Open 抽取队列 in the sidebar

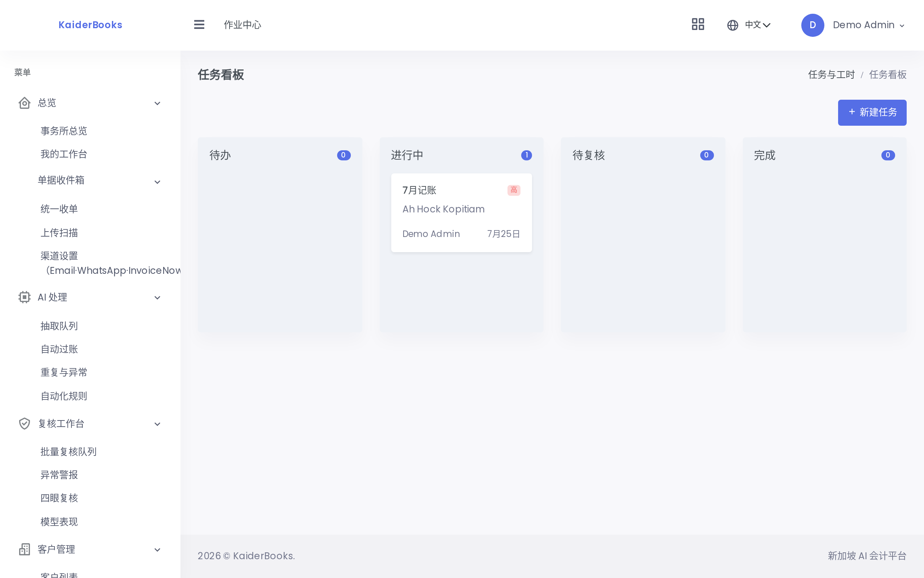pos(59,326)
